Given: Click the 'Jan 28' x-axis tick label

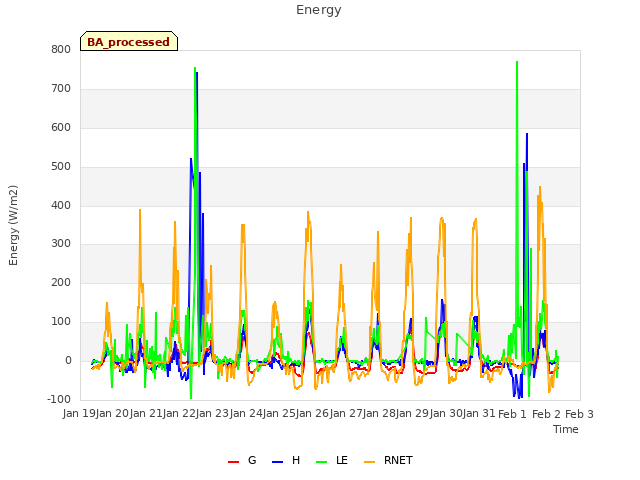Looking at the screenshot, I should (x=379, y=413).
